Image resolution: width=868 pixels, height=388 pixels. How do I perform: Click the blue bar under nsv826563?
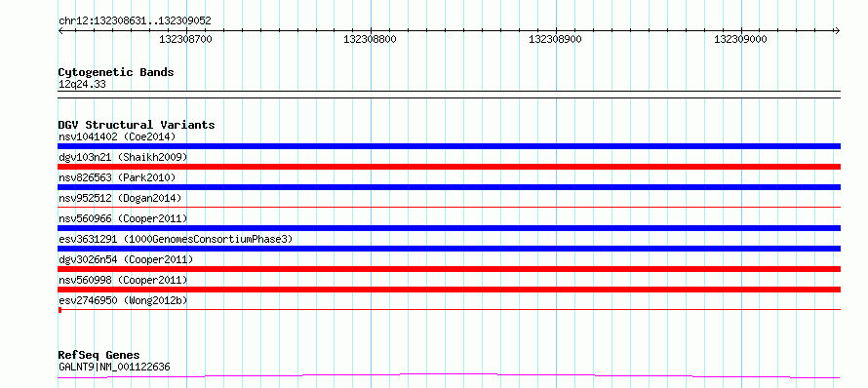coord(449,187)
